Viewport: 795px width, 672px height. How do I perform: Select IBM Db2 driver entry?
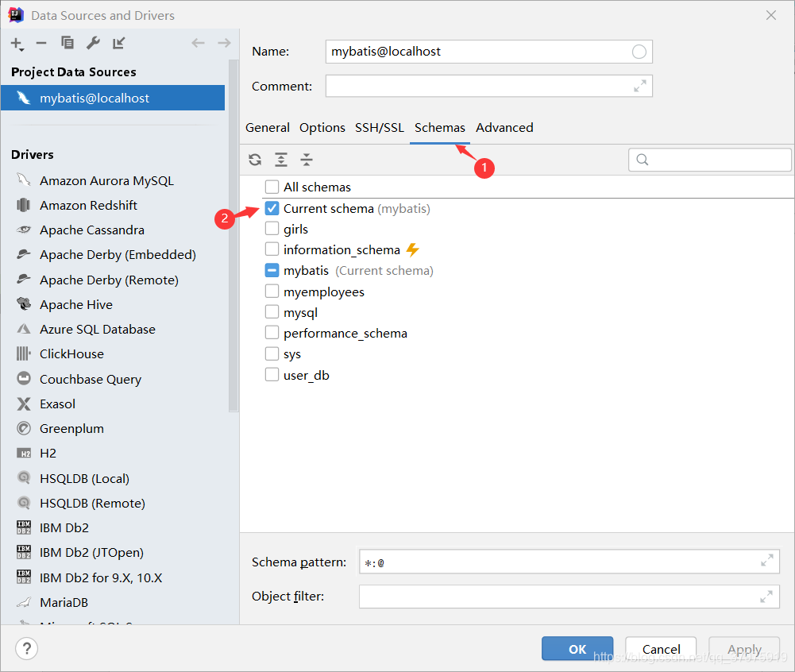coord(64,528)
